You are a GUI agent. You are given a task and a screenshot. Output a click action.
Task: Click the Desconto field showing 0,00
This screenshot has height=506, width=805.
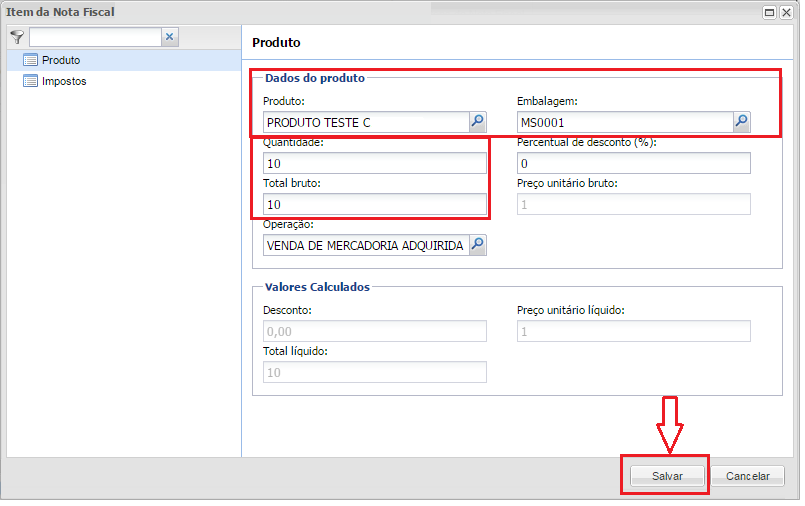tap(375, 331)
